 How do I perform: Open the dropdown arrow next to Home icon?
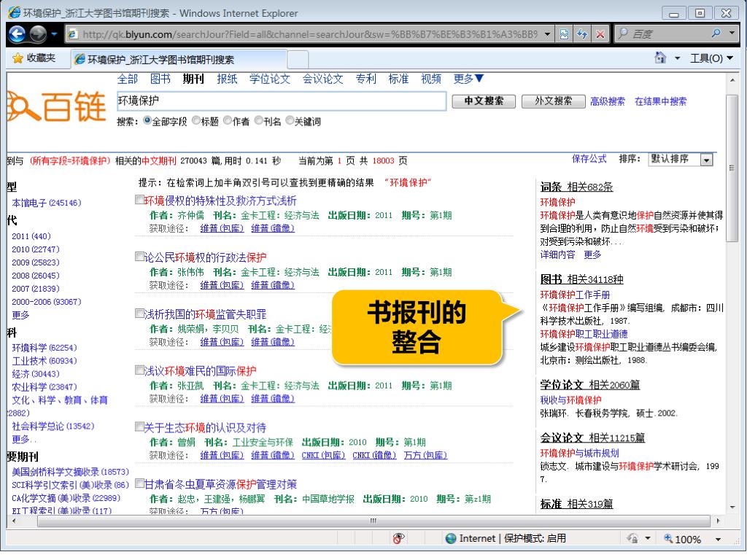tap(677, 58)
